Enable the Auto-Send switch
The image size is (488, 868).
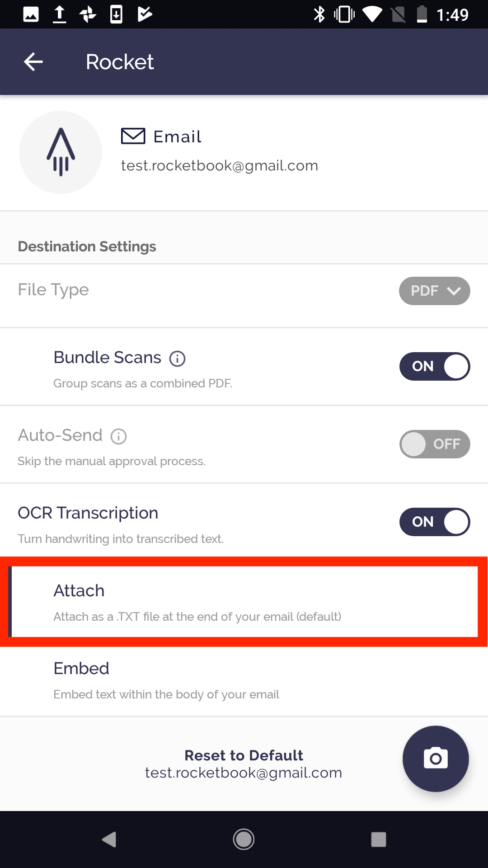pos(435,444)
